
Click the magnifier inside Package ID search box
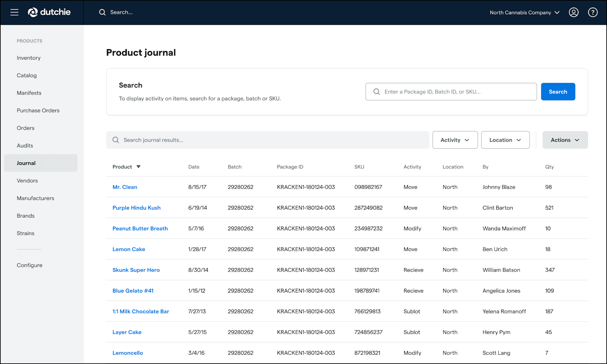[x=376, y=91]
